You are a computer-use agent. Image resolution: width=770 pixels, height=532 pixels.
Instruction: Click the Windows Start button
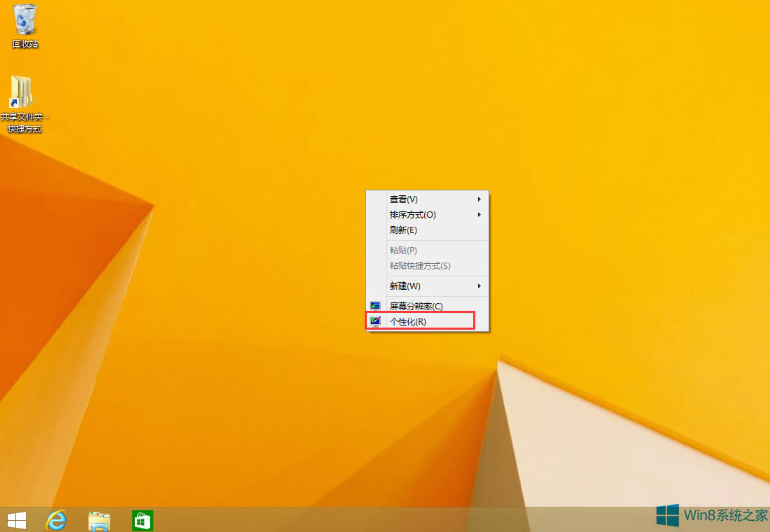click(15, 519)
